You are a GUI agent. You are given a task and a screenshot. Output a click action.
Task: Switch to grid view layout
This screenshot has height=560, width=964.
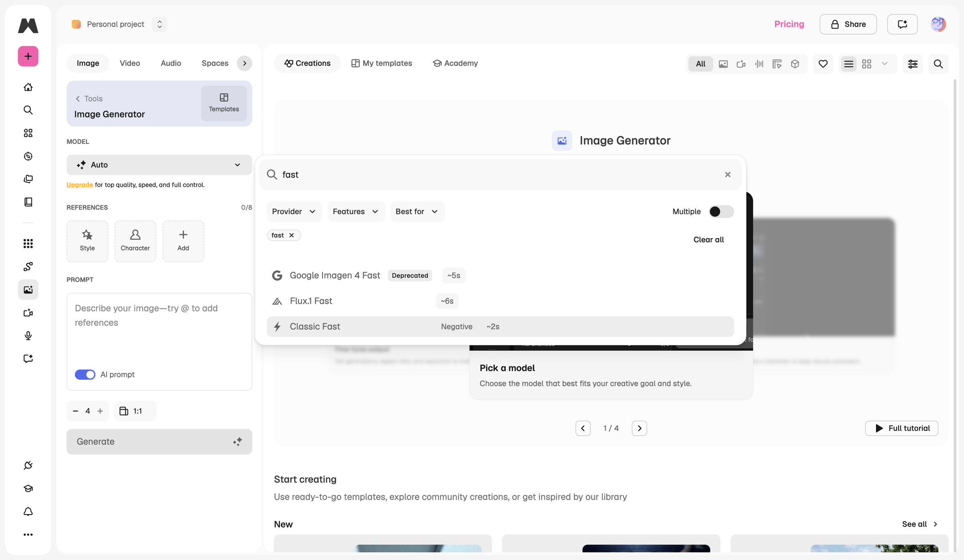coord(866,64)
